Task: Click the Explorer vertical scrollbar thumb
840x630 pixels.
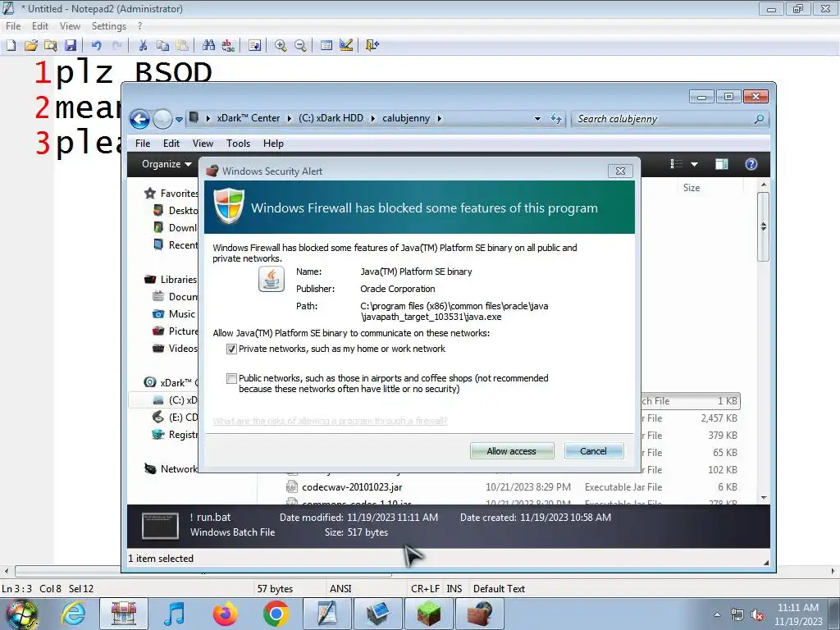Action: (764, 226)
